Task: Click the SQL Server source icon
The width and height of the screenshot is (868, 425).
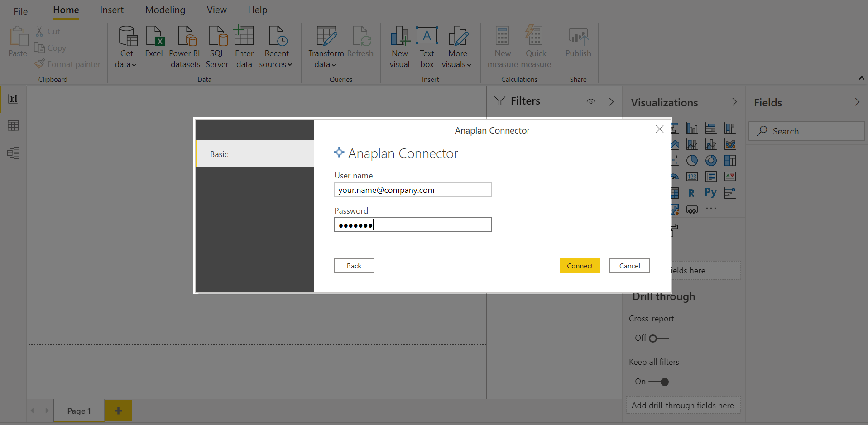Action: (x=218, y=36)
